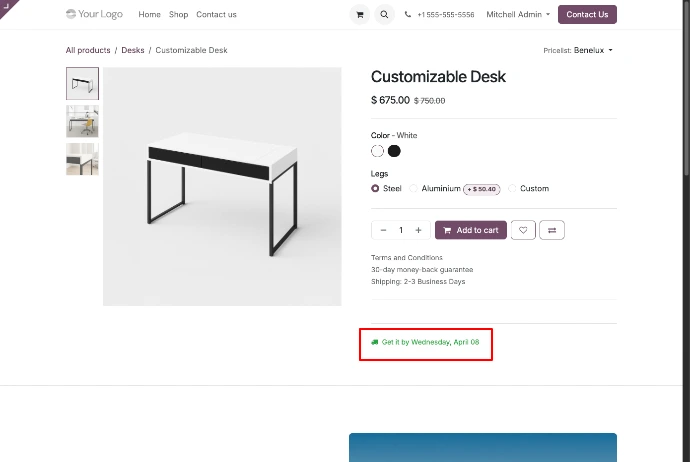This screenshot has height=462, width=690.
Task: Choose the black color swatch
Action: [x=394, y=151]
